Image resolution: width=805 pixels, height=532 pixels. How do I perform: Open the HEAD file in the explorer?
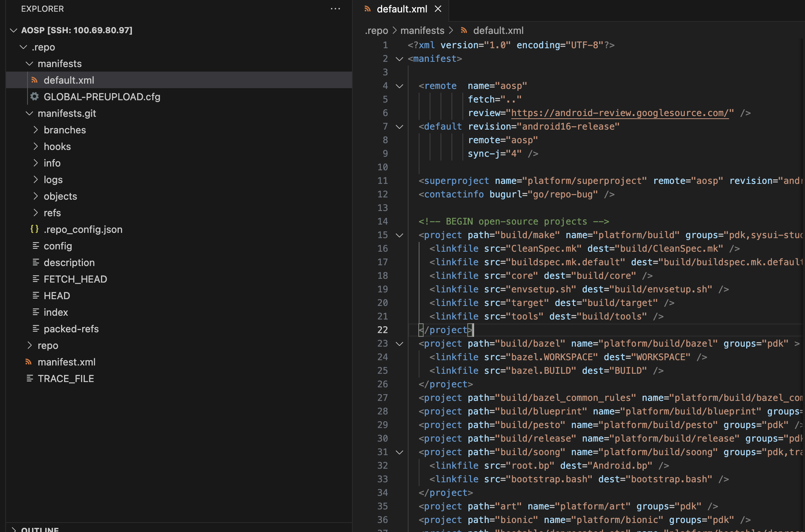pos(57,296)
